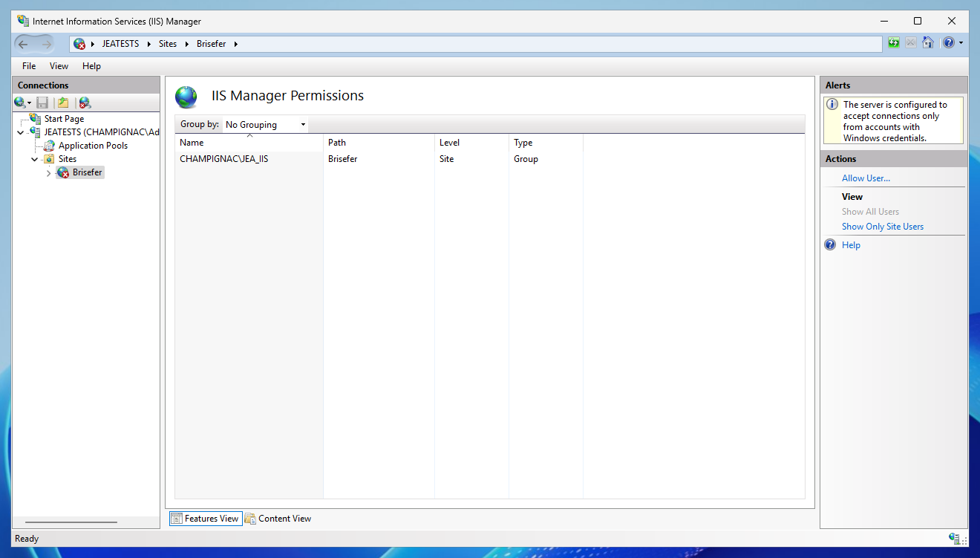980x558 pixels.
Task: Collapse the JEATESTS server node
Action: point(20,132)
